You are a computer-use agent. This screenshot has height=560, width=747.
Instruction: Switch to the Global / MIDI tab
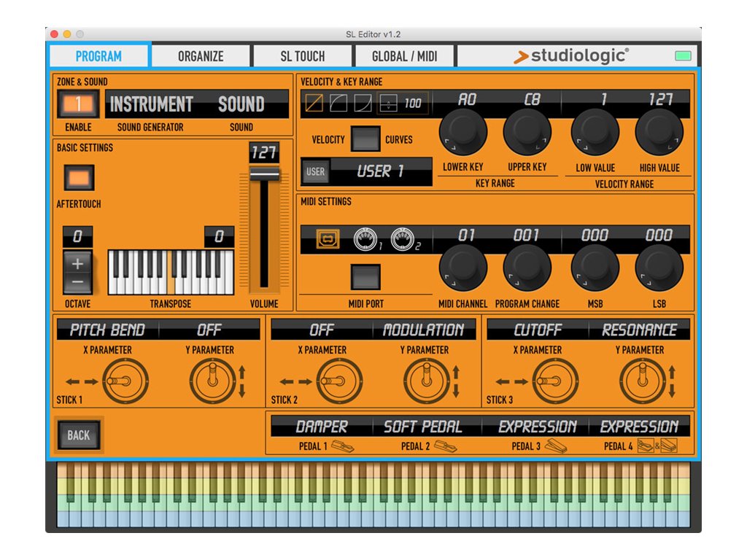[404, 56]
